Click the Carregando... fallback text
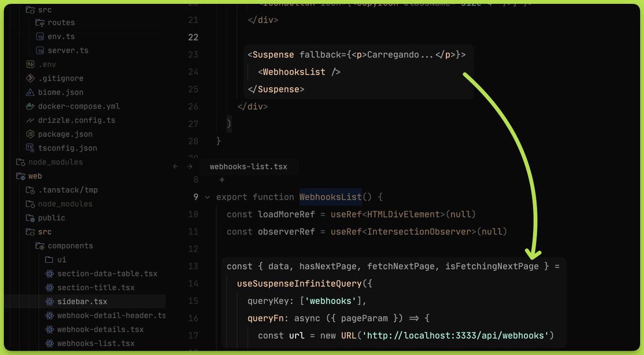This screenshot has width=644, height=355. tap(401, 54)
